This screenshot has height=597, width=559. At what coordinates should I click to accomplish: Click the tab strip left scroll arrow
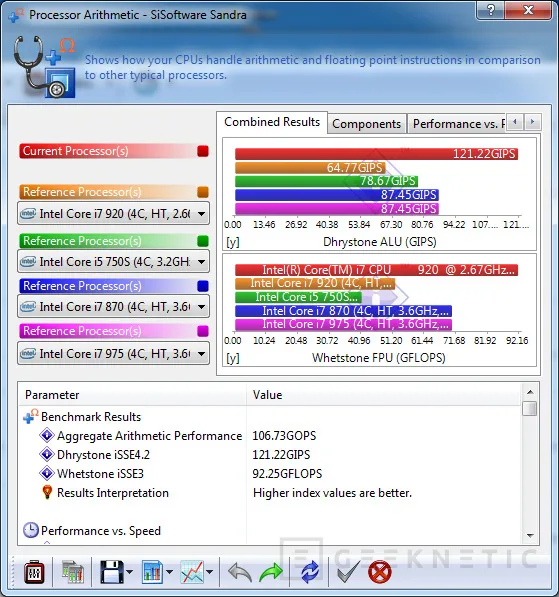(515, 122)
